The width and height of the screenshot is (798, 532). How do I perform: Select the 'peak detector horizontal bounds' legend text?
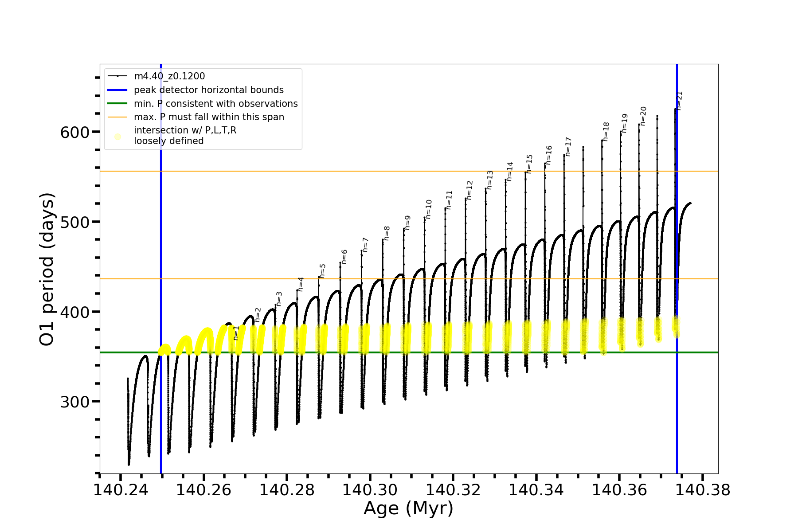[209, 90]
